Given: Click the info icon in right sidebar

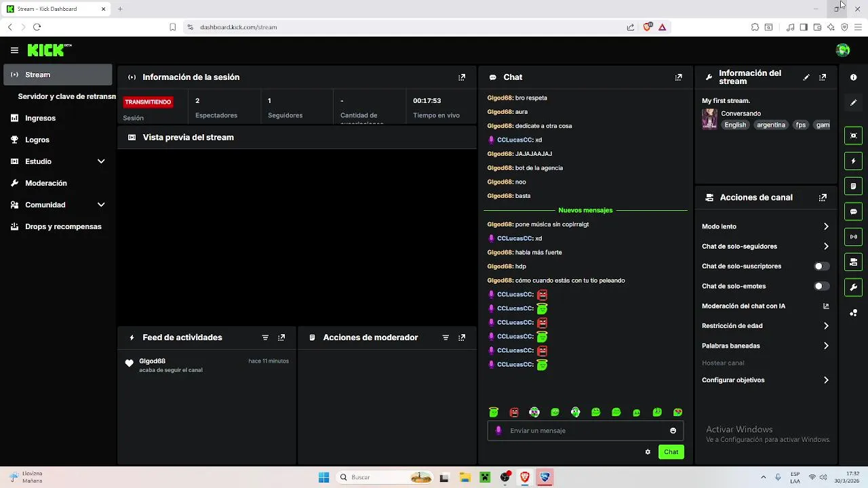Looking at the screenshot, I should tap(853, 77).
